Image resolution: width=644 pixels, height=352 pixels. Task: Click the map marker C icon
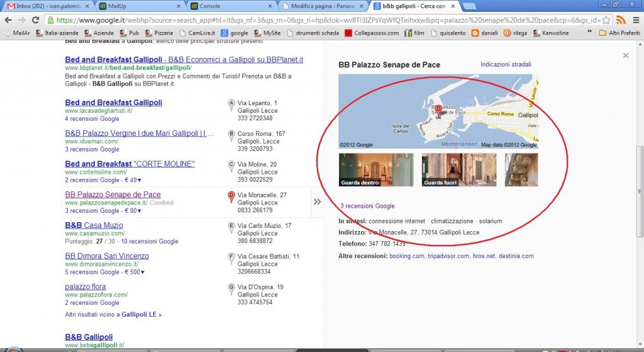(231, 166)
